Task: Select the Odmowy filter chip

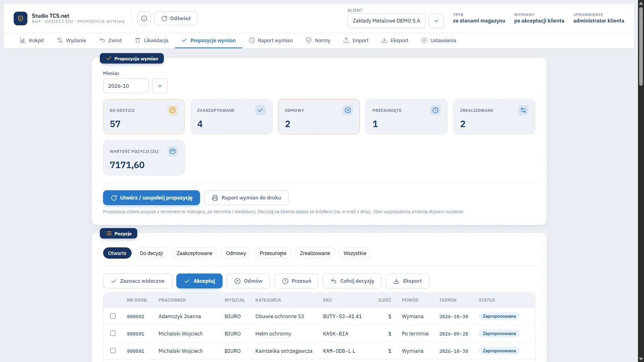Action: [x=236, y=253]
